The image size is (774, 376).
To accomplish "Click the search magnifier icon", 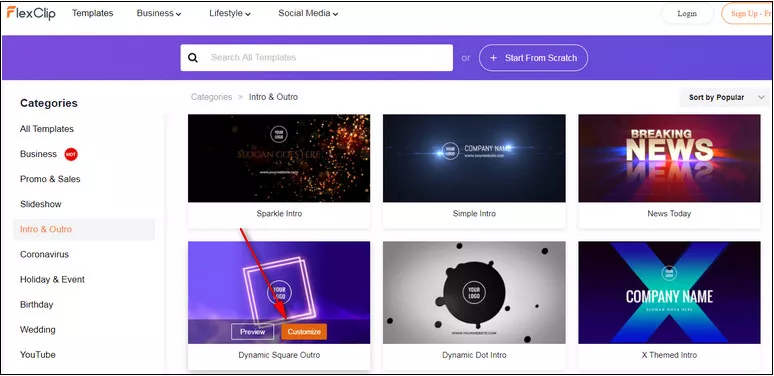I will coord(193,58).
